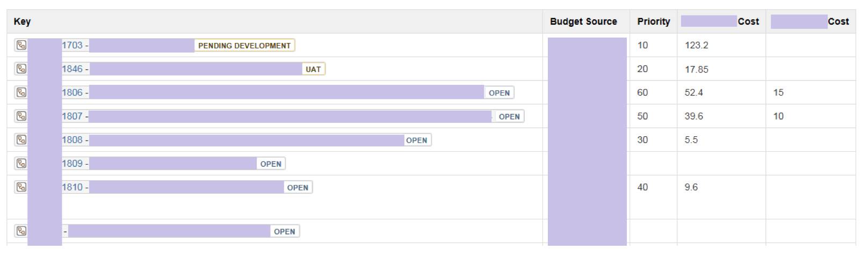The height and width of the screenshot is (264, 868).
Task: Select the issue type icon in row 1807
Action: [x=21, y=116]
